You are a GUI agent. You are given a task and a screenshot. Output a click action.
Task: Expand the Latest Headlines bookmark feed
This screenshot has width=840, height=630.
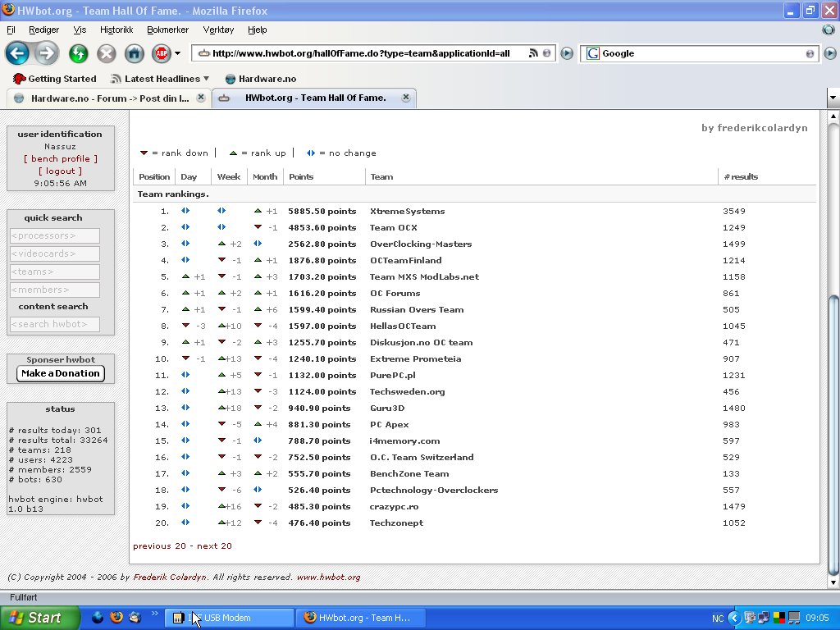[x=160, y=79]
